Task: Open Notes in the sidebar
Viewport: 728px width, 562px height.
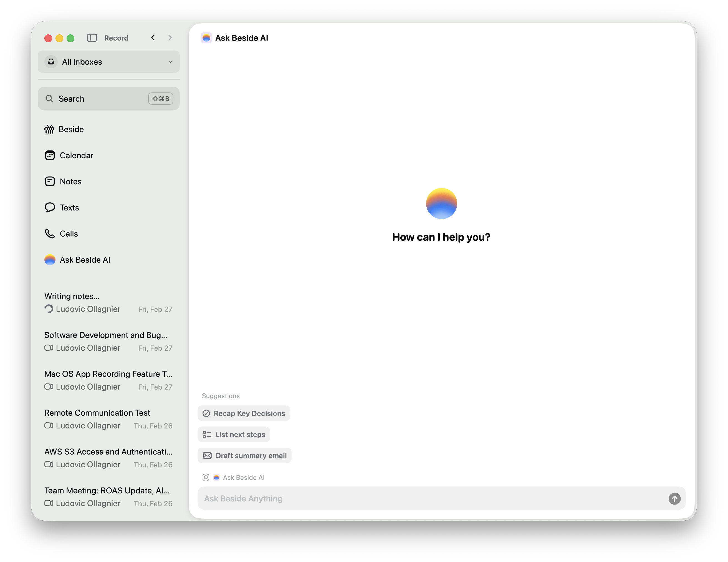Action: click(109, 181)
